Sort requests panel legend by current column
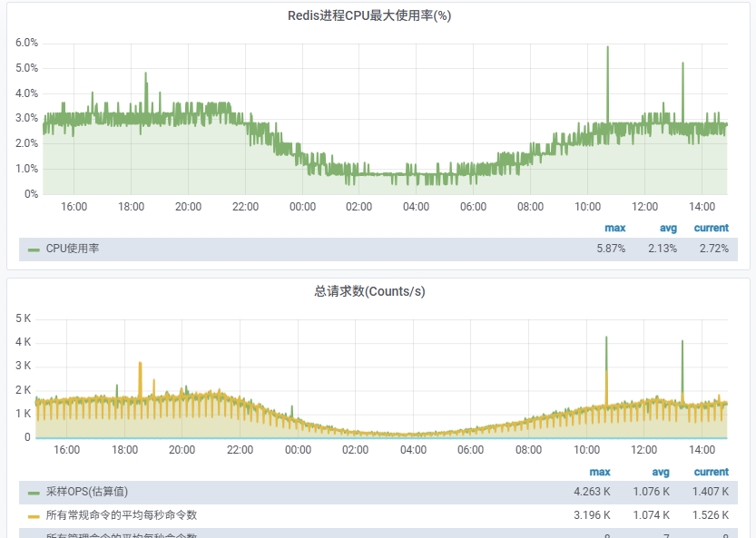This screenshot has height=538, width=756. click(711, 472)
